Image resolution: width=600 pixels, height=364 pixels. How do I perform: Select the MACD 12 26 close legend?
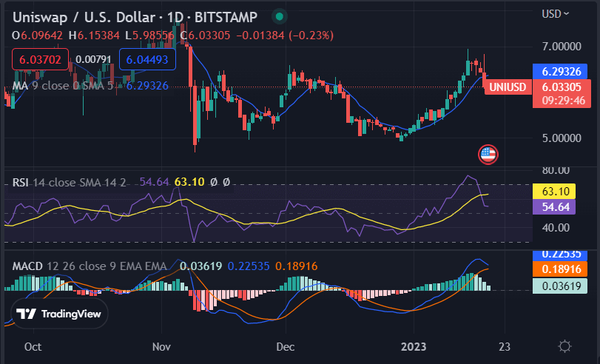(x=90, y=266)
